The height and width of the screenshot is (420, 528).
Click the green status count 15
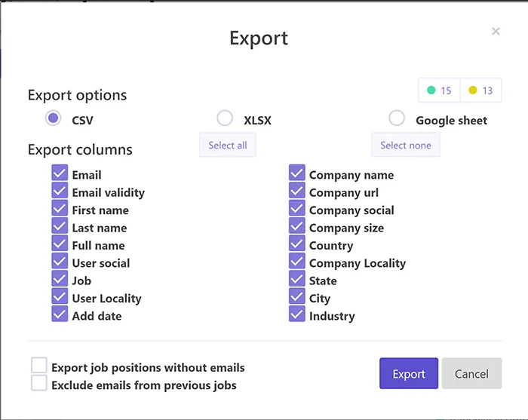(x=439, y=90)
